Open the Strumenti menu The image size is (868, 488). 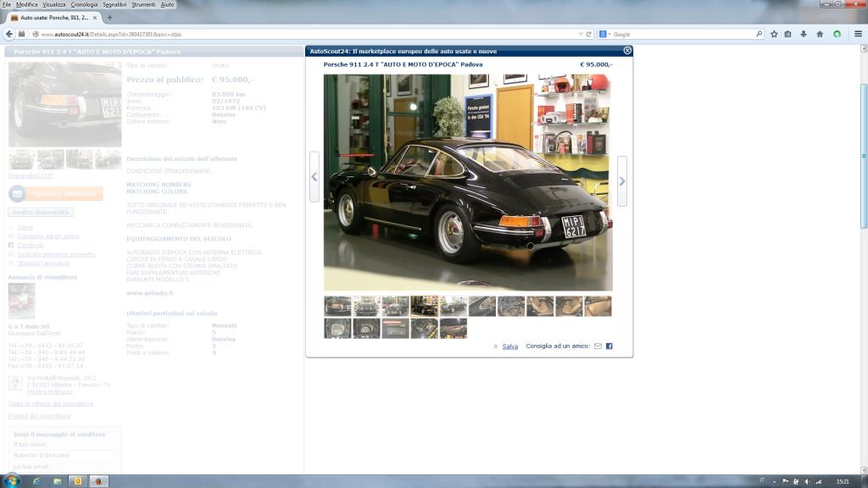pos(143,4)
